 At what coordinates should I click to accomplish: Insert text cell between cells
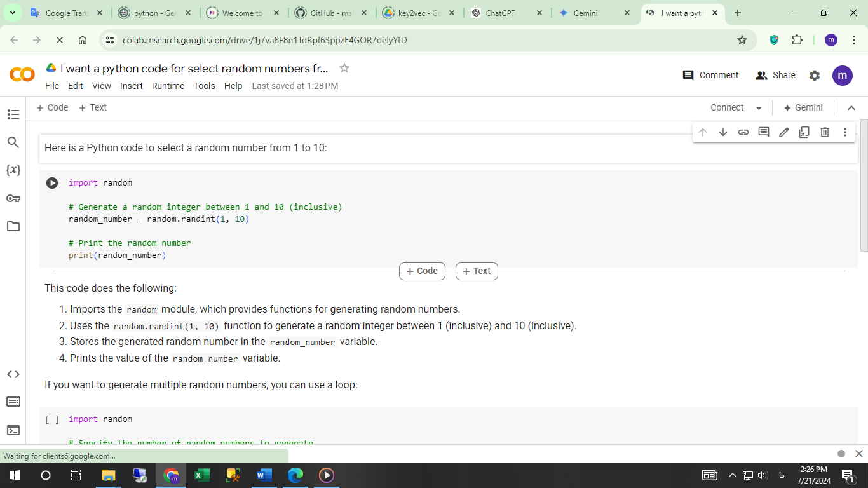coord(477,271)
